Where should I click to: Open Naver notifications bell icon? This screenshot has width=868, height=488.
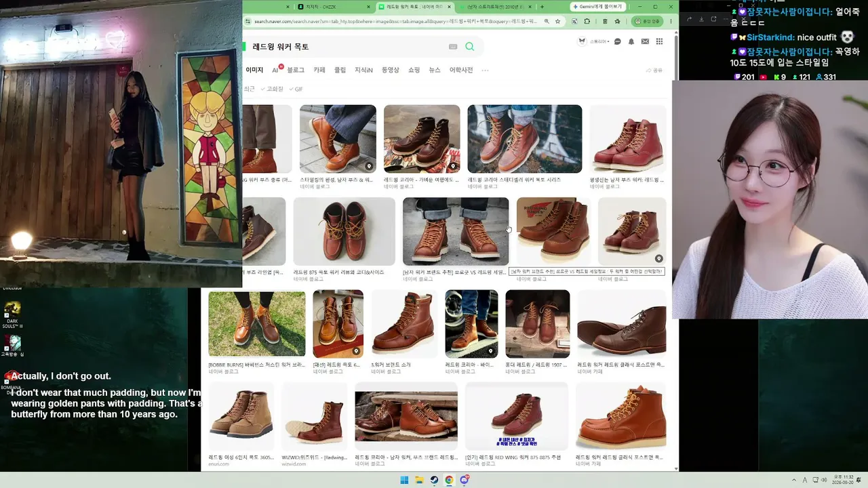631,41
